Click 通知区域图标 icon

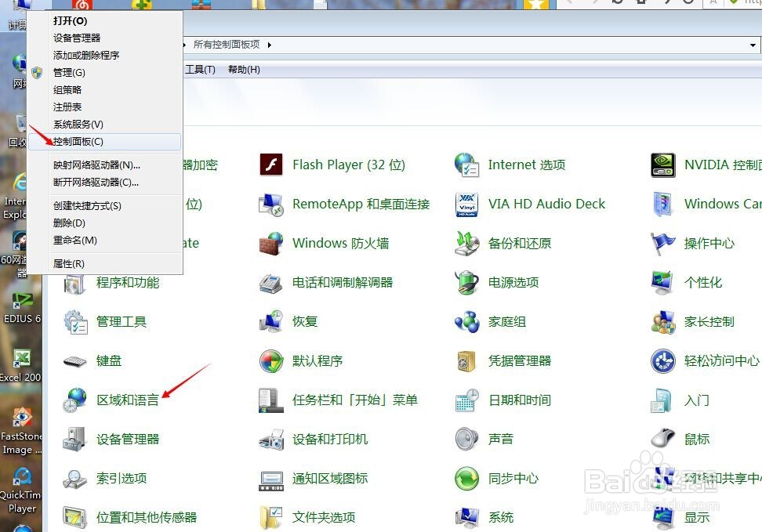pyautogui.click(x=270, y=480)
